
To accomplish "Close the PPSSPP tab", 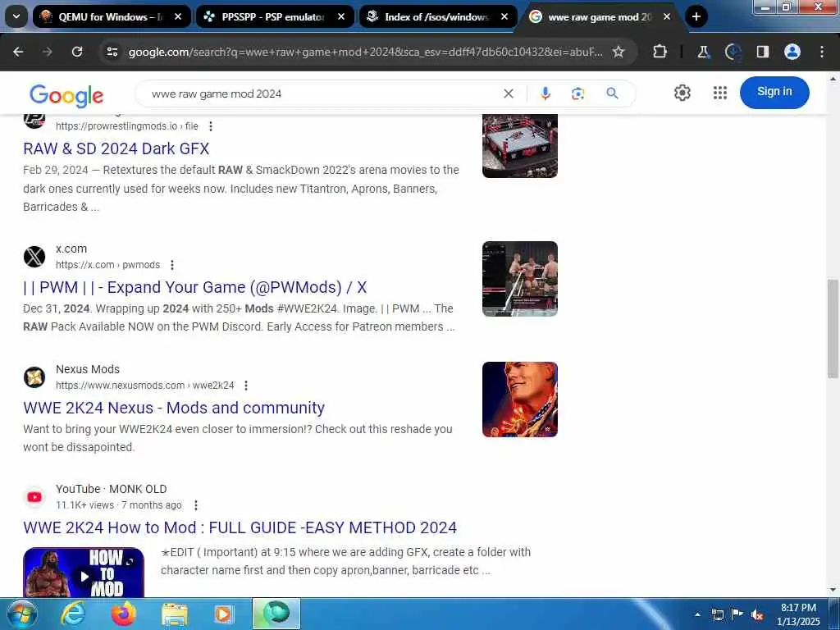I will [341, 16].
